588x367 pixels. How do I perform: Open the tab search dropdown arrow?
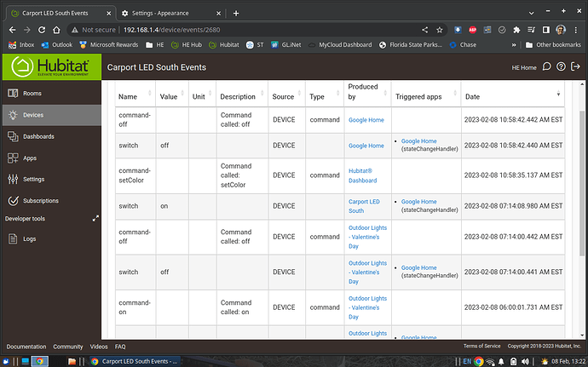532,13
